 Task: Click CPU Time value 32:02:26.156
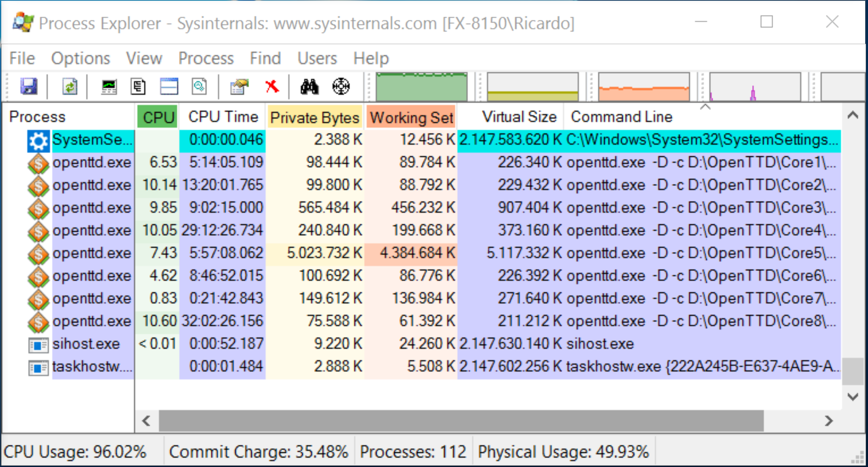point(222,321)
